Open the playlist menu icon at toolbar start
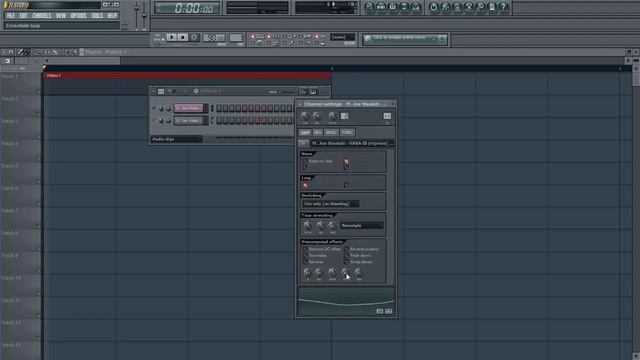Screen dimensions: 640x360 coord(4,52)
